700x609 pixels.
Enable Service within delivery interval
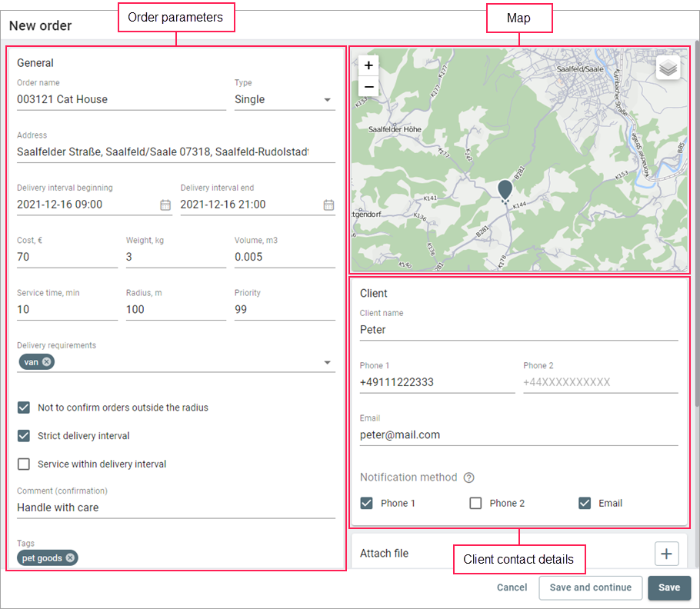(x=24, y=464)
